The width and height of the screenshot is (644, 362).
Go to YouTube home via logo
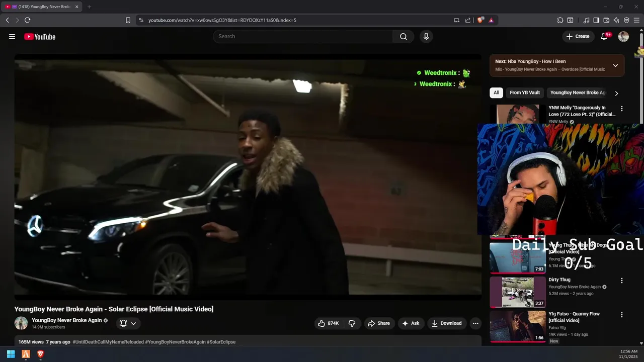point(40,37)
